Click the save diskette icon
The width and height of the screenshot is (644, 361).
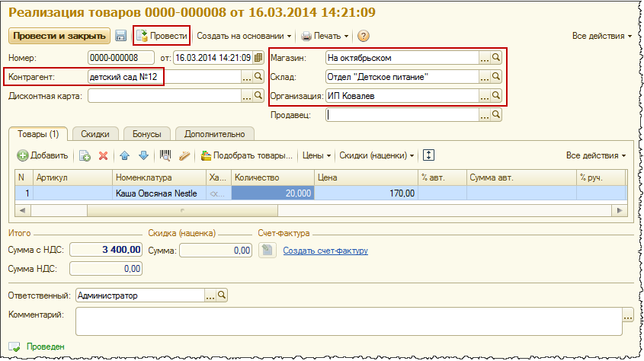(x=120, y=36)
